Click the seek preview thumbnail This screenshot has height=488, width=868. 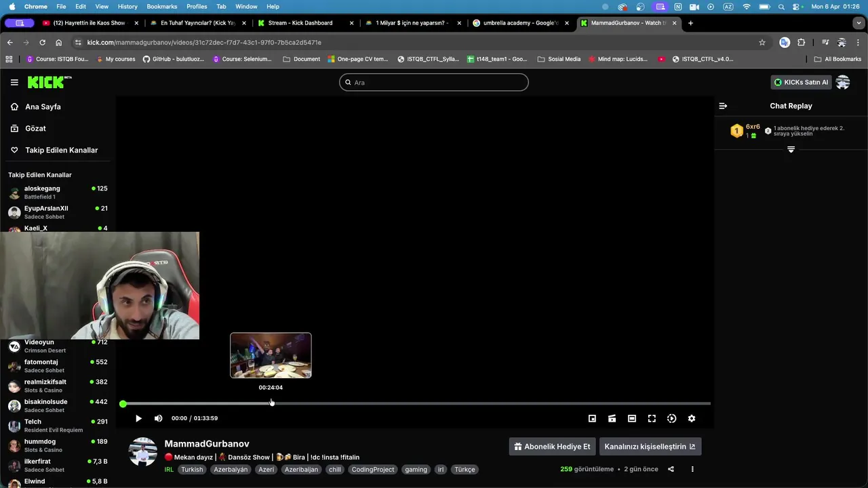(271, 355)
